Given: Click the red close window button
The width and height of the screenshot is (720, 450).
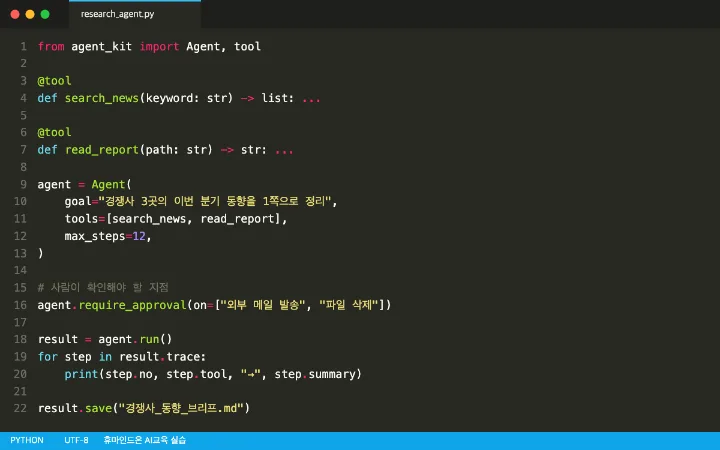Looking at the screenshot, I should pos(15,14).
